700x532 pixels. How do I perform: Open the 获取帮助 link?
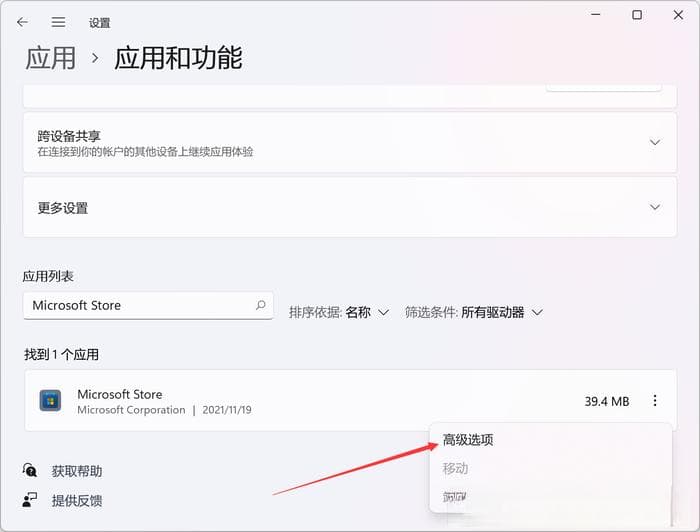(x=77, y=471)
